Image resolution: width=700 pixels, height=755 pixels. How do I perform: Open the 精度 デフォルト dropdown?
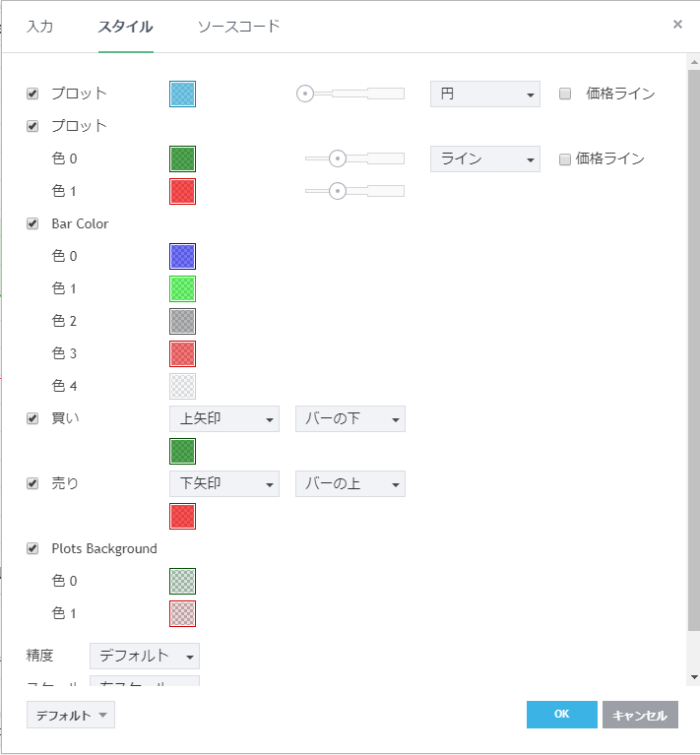click(144, 656)
